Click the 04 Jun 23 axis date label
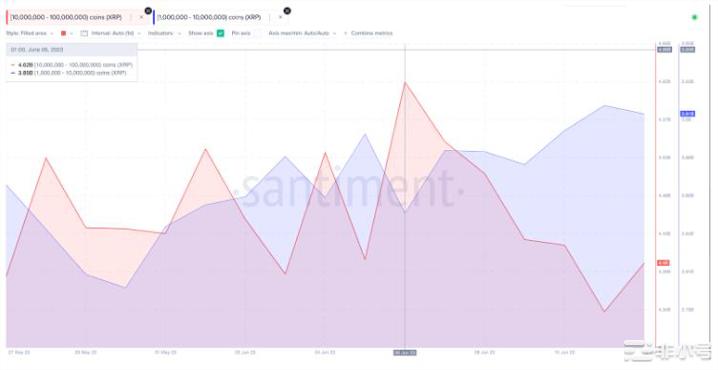The image size is (718, 370). coord(325,353)
